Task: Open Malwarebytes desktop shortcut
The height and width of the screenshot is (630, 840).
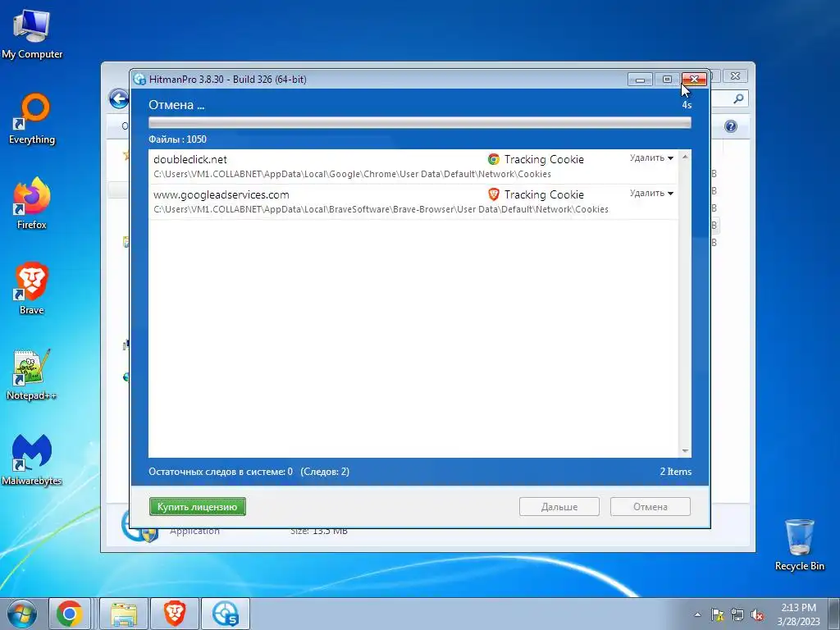Action: pos(32,459)
